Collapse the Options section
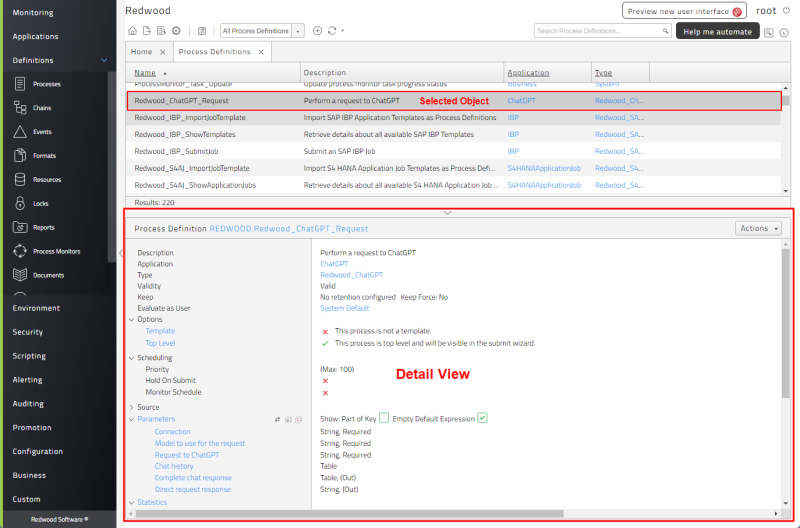Image resolution: width=800 pixels, height=528 pixels. click(x=132, y=319)
